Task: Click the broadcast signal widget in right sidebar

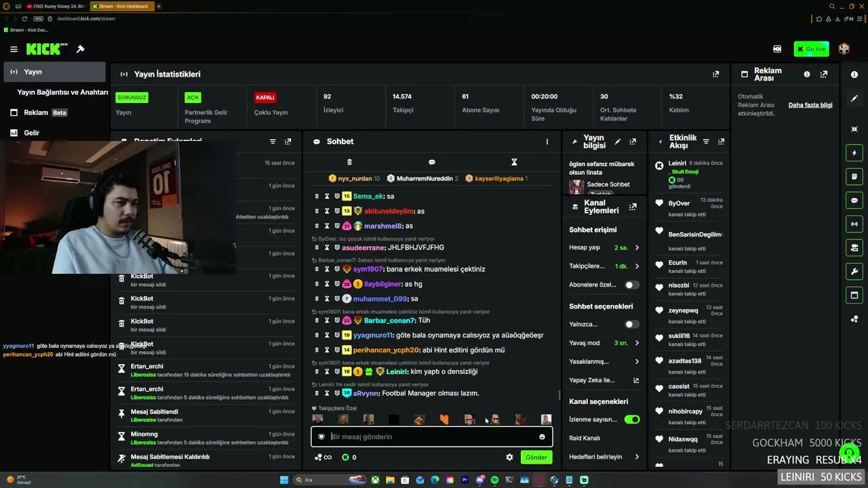Action: [x=854, y=224]
